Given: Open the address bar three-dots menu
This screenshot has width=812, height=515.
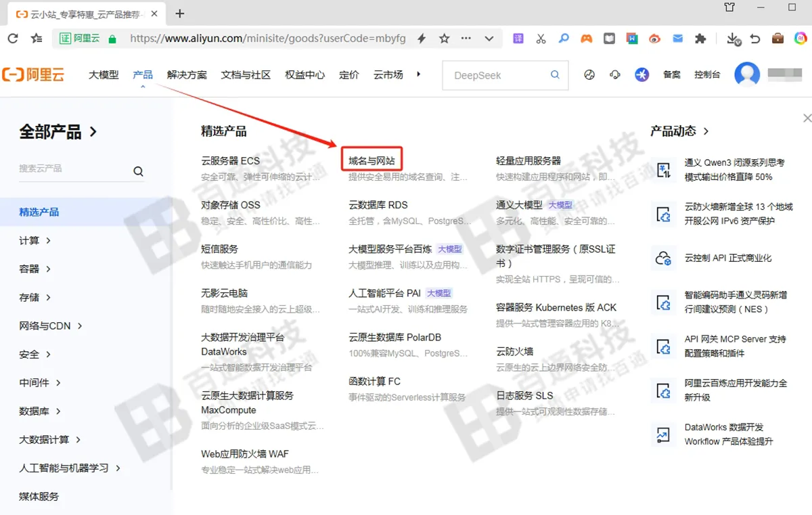Looking at the screenshot, I should (466, 39).
